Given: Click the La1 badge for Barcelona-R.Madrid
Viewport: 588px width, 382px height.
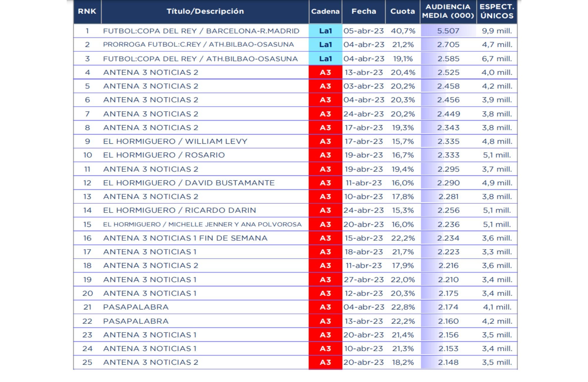Looking at the screenshot, I should pyautogui.click(x=325, y=31).
